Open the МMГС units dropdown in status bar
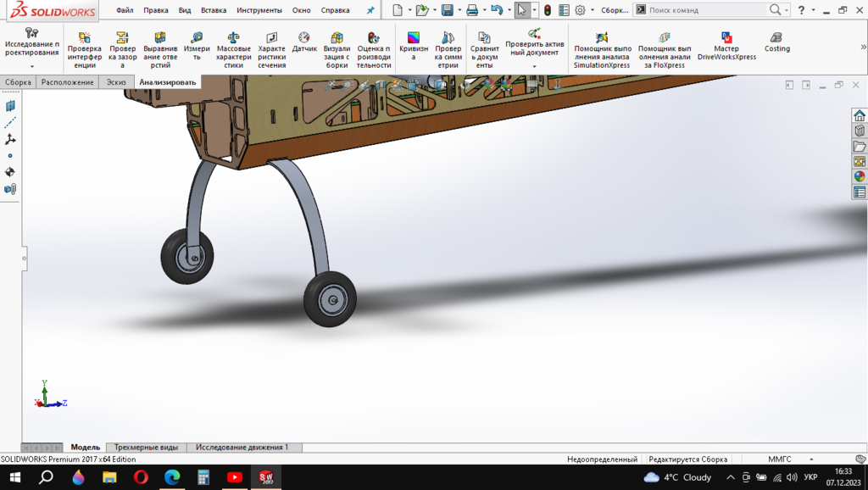The image size is (868, 490). point(779,459)
